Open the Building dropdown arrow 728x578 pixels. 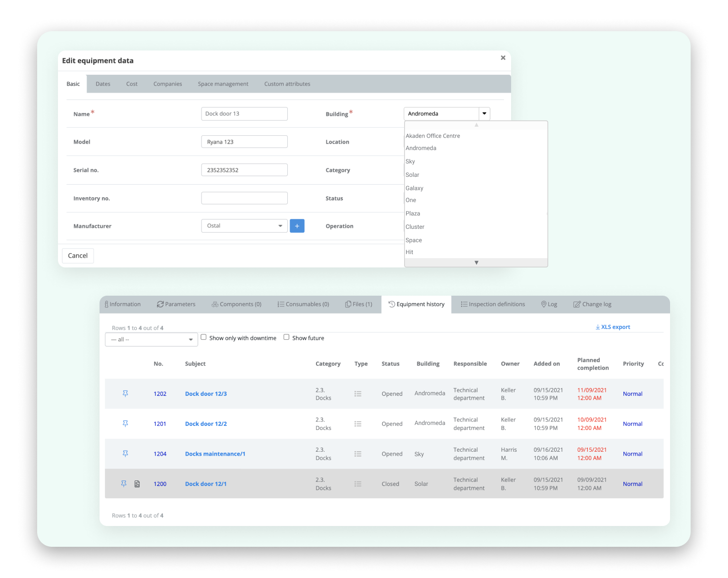pos(484,114)
